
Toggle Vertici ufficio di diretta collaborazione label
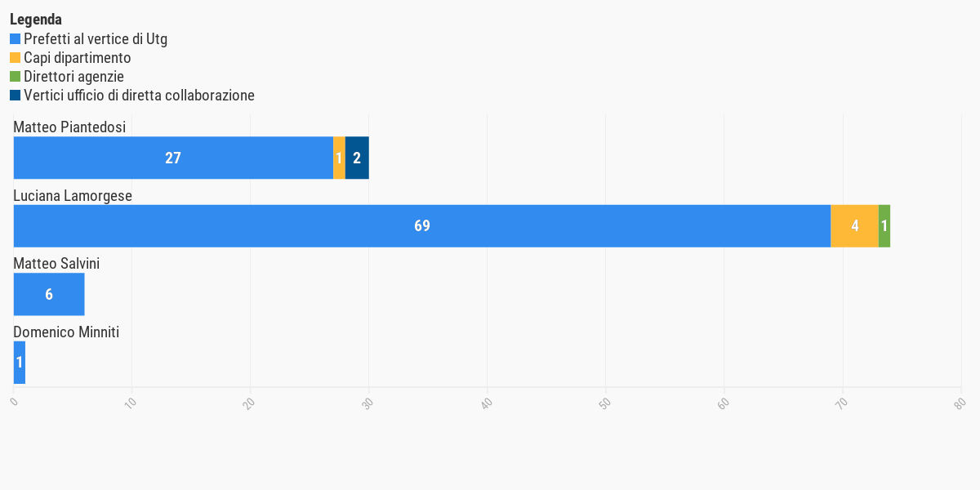point(139,95)
